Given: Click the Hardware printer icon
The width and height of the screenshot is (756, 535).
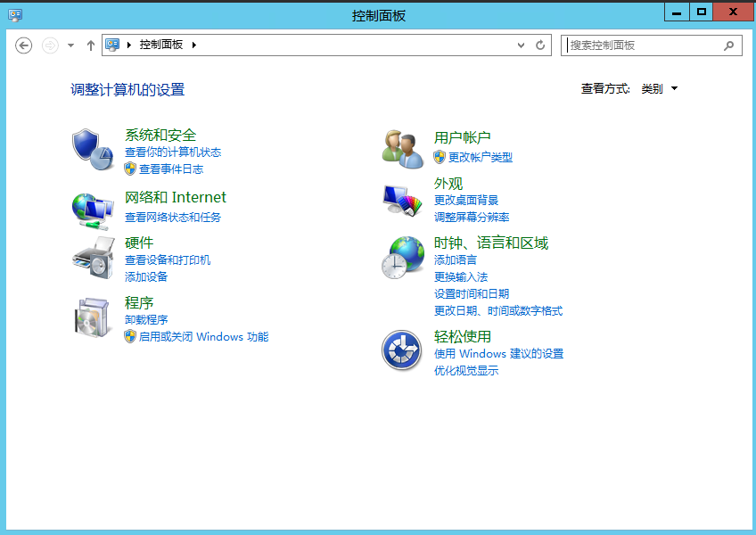Looking at the screenshot, I should click(x=93, y=259).
